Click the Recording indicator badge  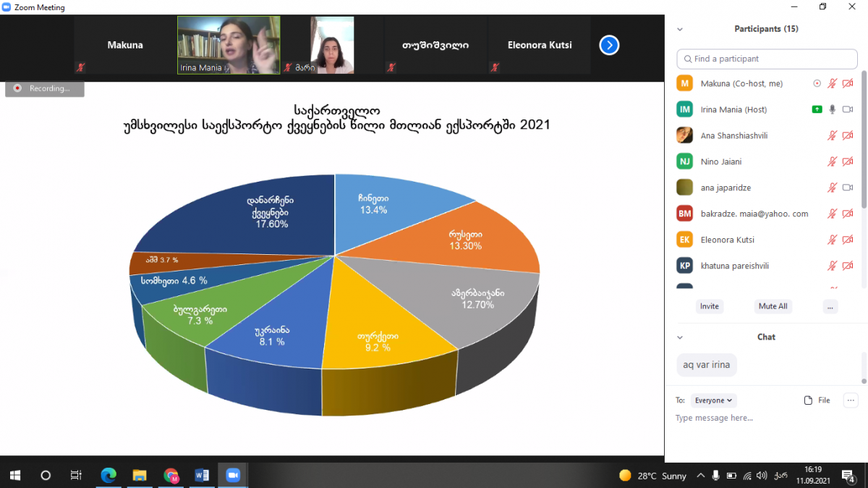click(45, 88)
